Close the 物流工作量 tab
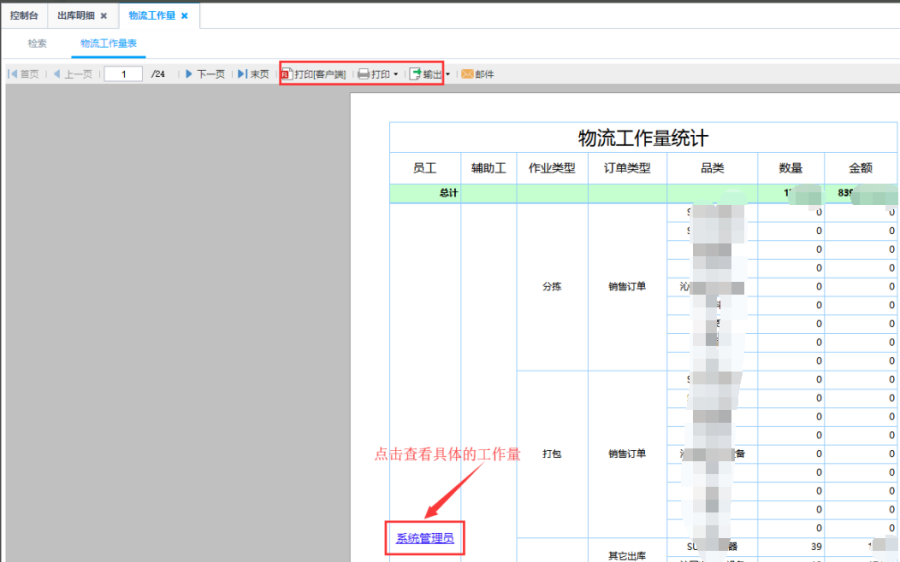This screenshot has height=562, width=900. point(184,16)
